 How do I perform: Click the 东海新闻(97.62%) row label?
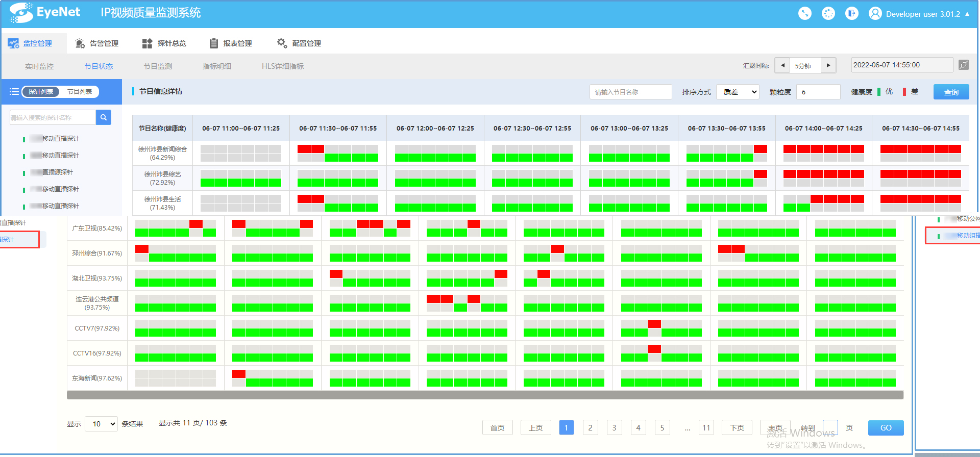click(97, 378)
